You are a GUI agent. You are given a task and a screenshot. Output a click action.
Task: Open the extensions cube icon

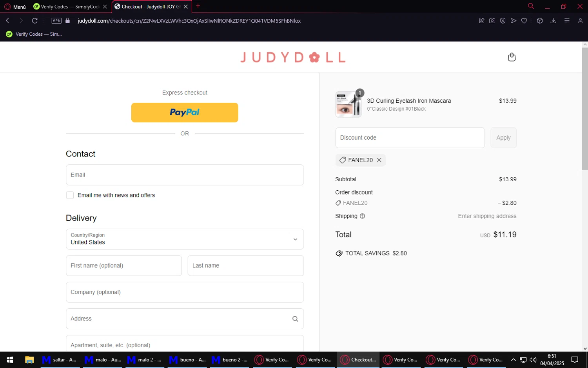[x=540, y=21]
